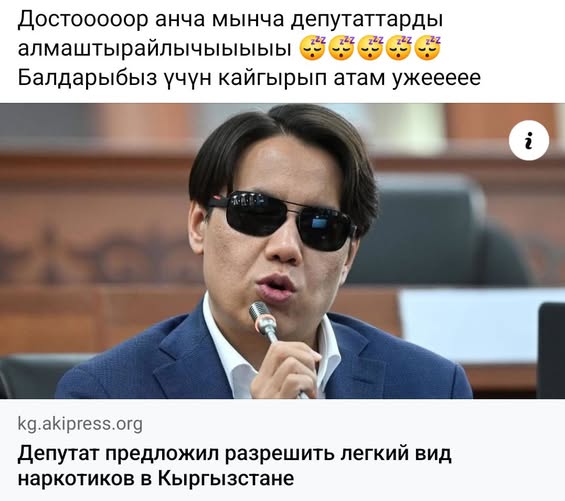Click the headline line 'наркотиков в Кыргызстане'

point(156,478)
